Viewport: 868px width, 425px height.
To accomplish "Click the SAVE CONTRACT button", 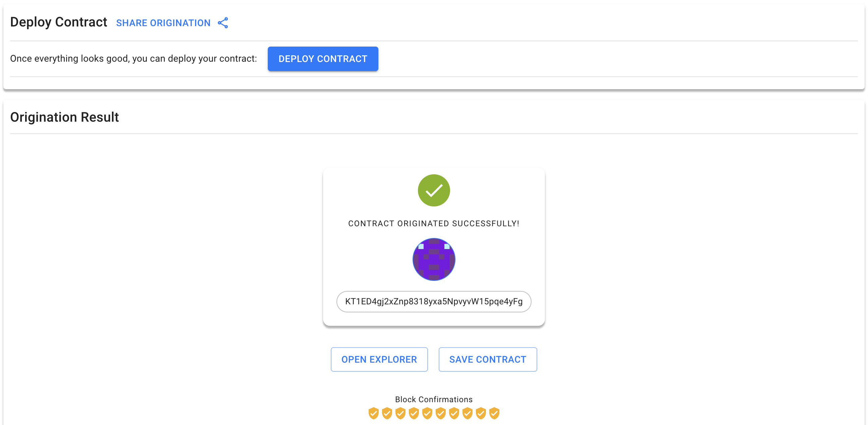I will click(488, 359).
